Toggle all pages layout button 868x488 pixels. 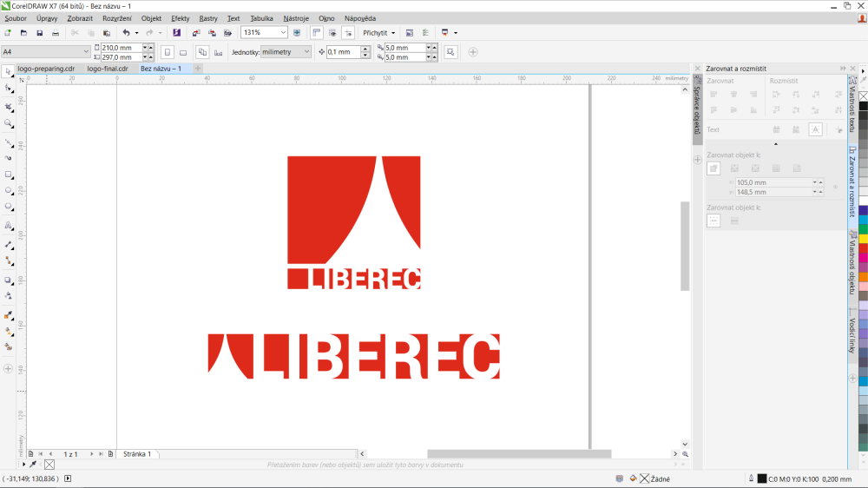(202, 52)
